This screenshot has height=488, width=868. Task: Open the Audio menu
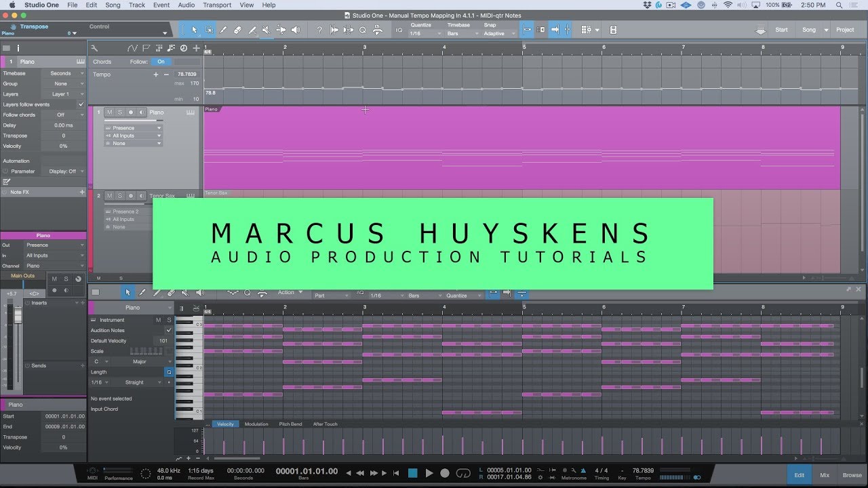click(x=186, y=5)
